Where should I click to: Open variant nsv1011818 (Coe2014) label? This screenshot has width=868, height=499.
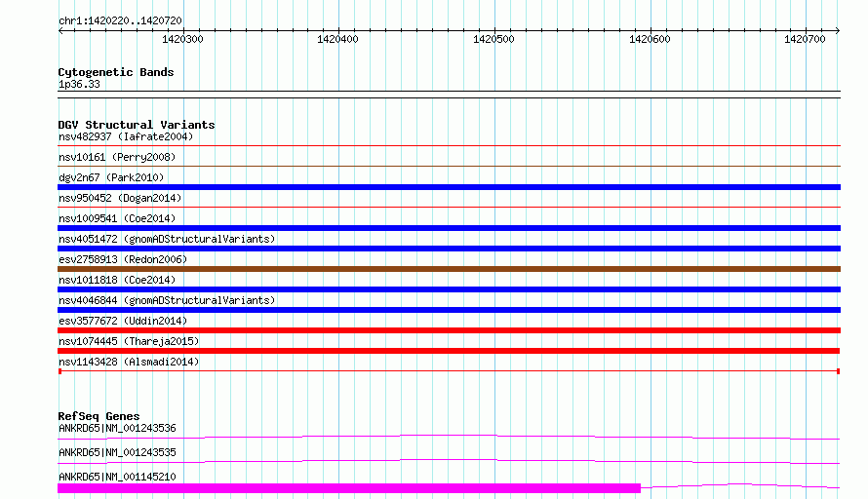117,280
